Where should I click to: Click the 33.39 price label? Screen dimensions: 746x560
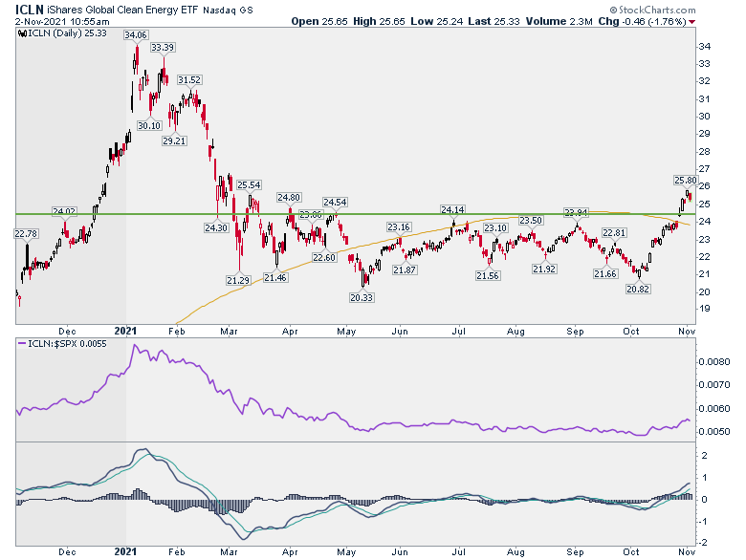tap(163, 47)
